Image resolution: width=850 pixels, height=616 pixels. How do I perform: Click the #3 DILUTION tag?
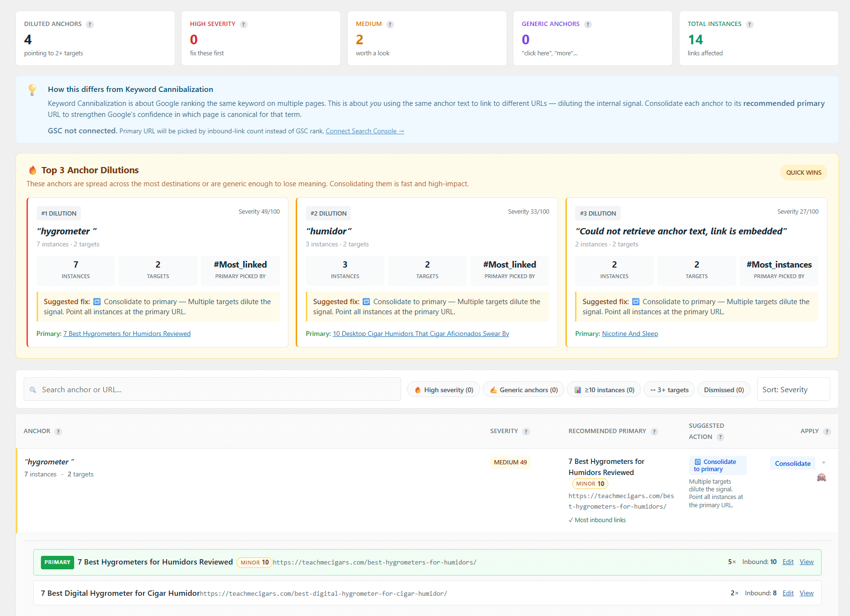[598, 214]
